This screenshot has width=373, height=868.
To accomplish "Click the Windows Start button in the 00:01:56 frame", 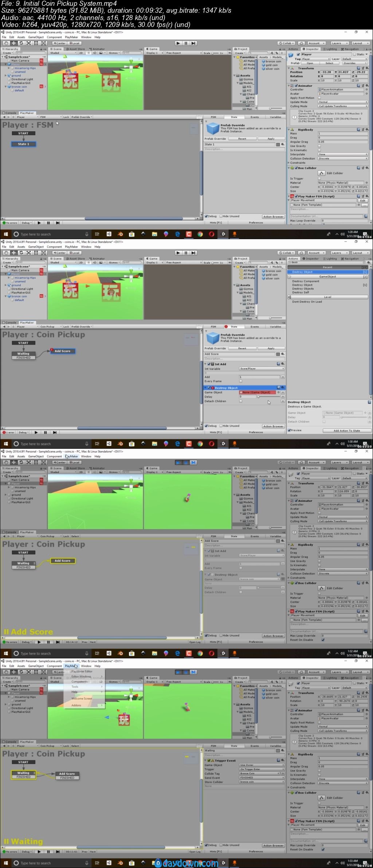I will (x=5, y=234).
